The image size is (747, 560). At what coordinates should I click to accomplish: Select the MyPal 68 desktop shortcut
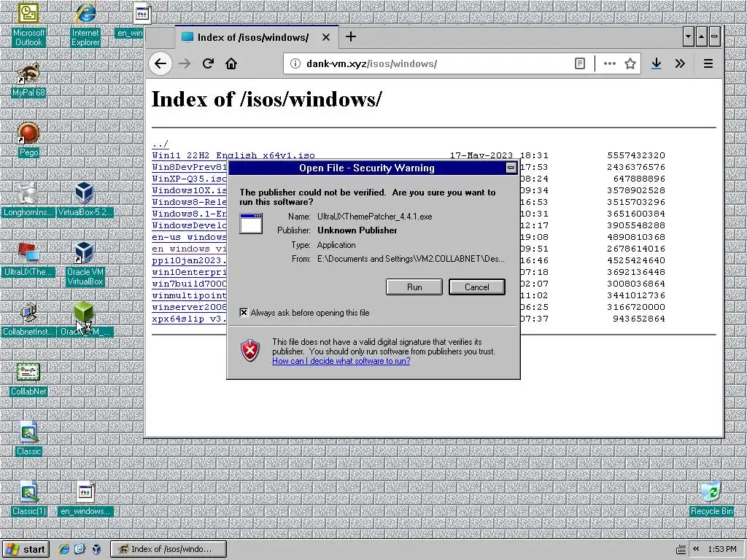coord(28,80)
